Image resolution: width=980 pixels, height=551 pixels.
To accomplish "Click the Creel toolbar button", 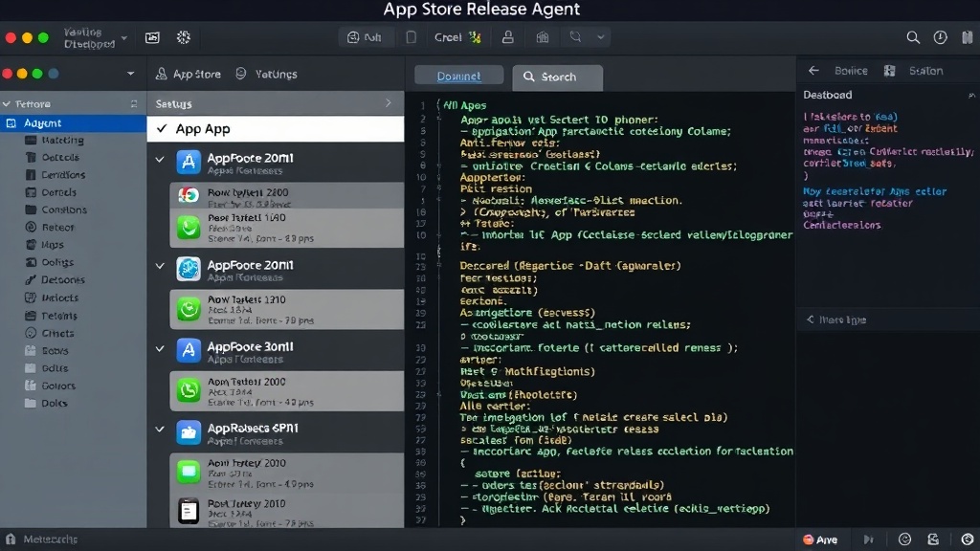I will (x=457, y=37).
